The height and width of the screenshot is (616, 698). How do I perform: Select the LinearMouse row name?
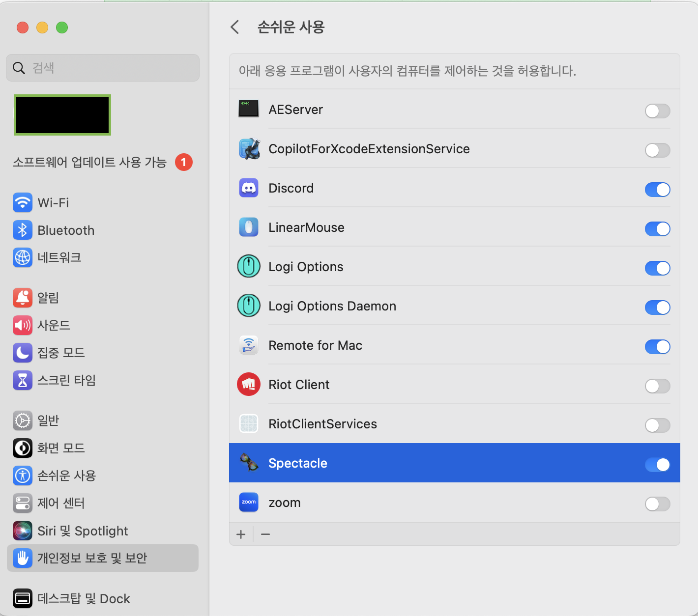306,227
